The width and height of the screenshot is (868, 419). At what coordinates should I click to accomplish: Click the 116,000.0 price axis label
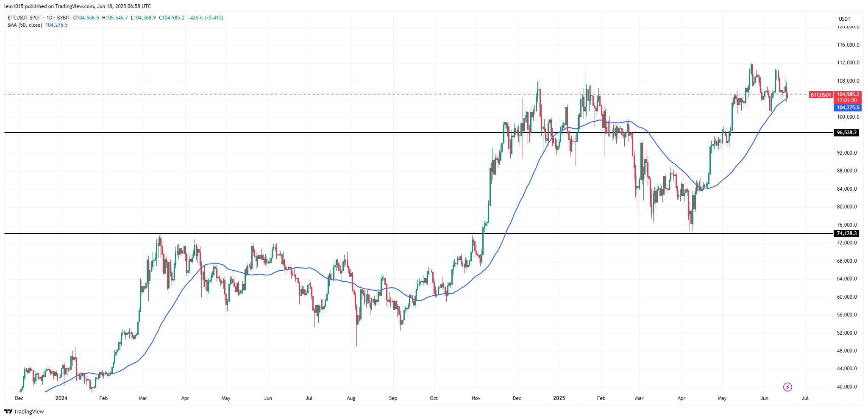[x=848, y=45]
